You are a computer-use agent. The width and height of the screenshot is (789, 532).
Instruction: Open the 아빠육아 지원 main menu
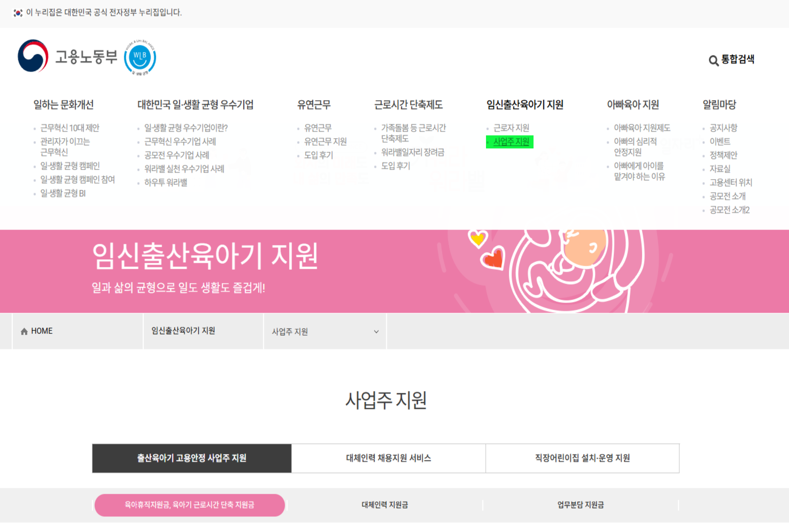coord(632,104)
